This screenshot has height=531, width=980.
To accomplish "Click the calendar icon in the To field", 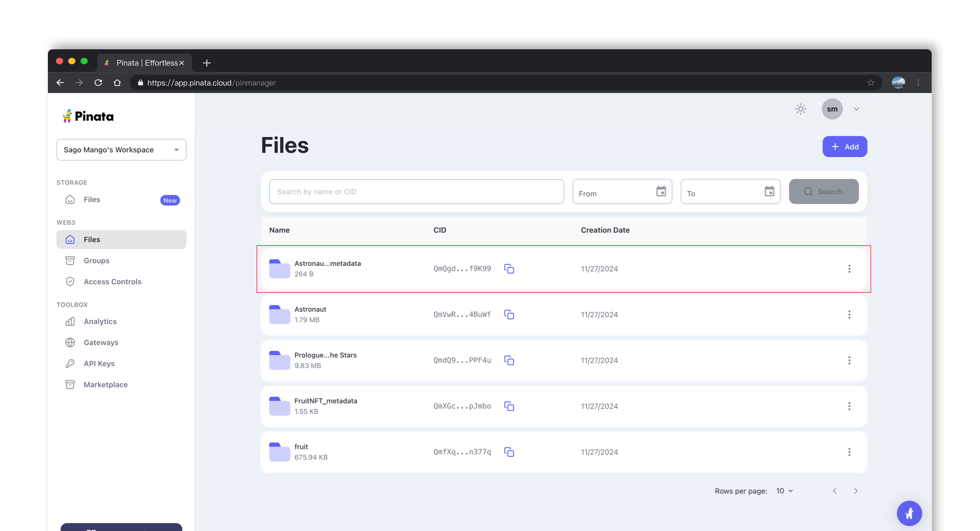I will [x=769, y=192].
